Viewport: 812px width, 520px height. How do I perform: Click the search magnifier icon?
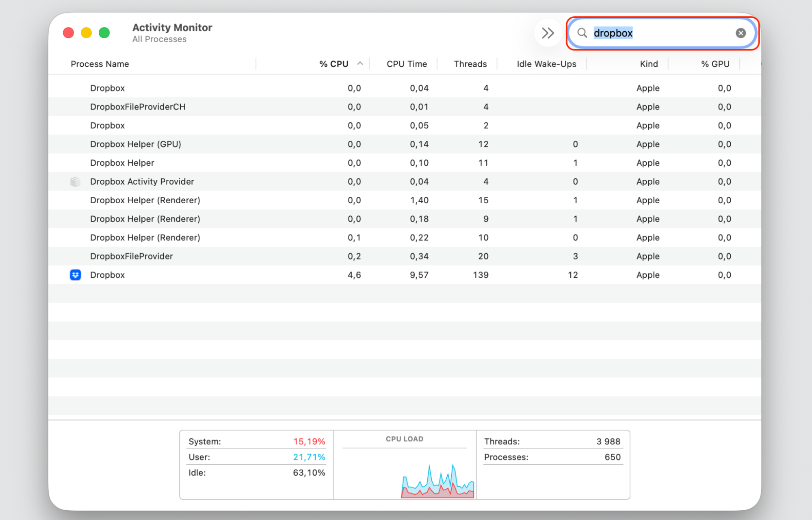pyautogui.click(x=582, y=33)
